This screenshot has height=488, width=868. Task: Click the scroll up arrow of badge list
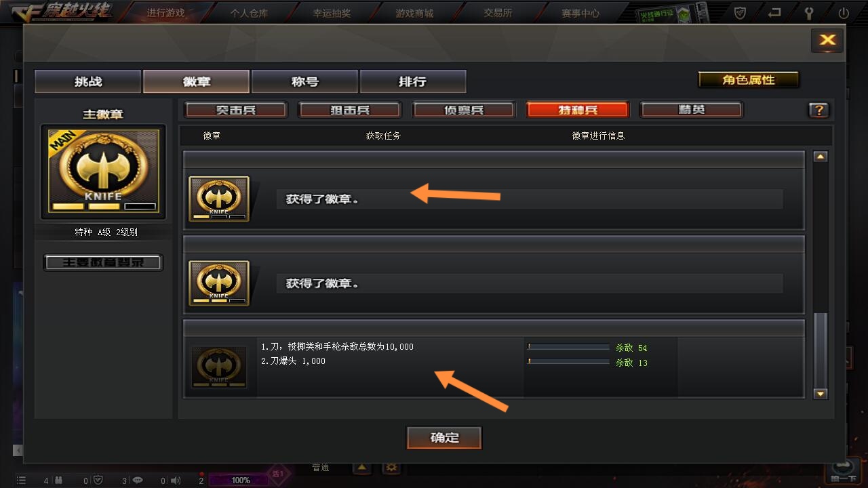point(821,157)
